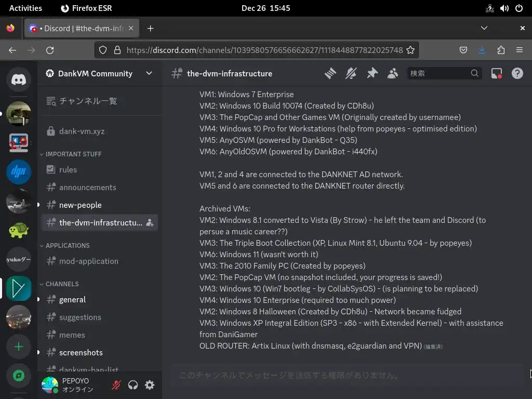Open the yuko server icon

(19, 260)
